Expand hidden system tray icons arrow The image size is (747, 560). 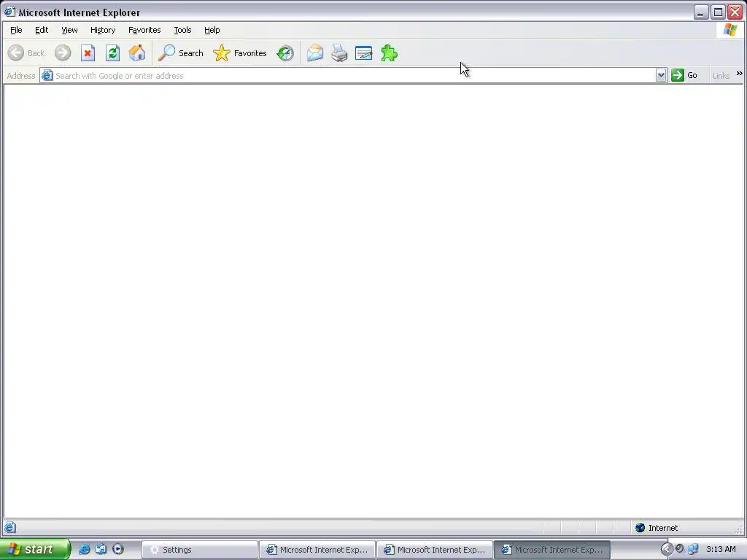coord(667,549)
